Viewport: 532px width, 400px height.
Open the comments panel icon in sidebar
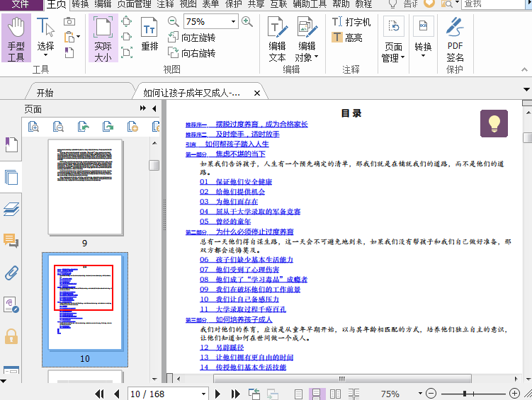(11, 241)
